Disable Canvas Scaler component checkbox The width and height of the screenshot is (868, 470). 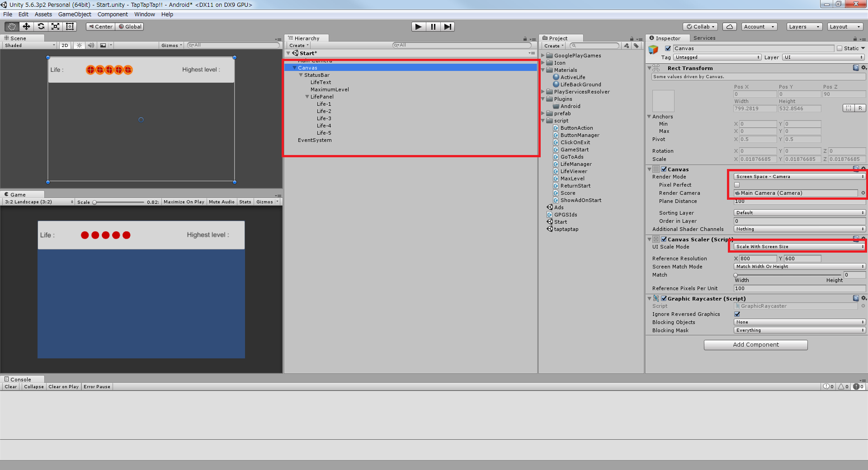pyautogui.click(x=664, y=240)
